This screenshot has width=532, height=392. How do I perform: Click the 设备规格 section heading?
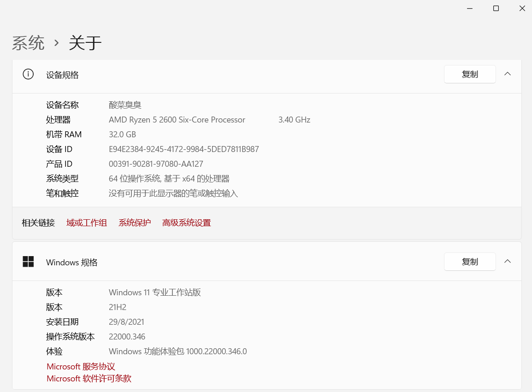[62, 75]
